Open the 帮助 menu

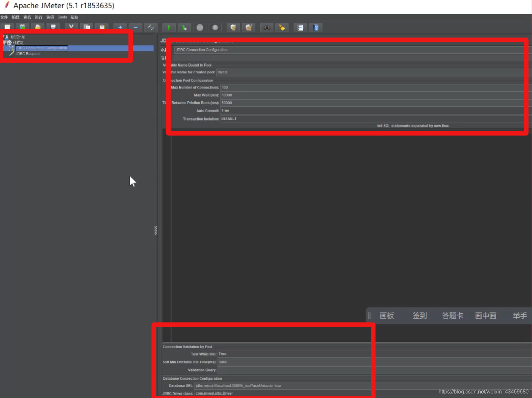pyautogui.click(x=74, y=17)
